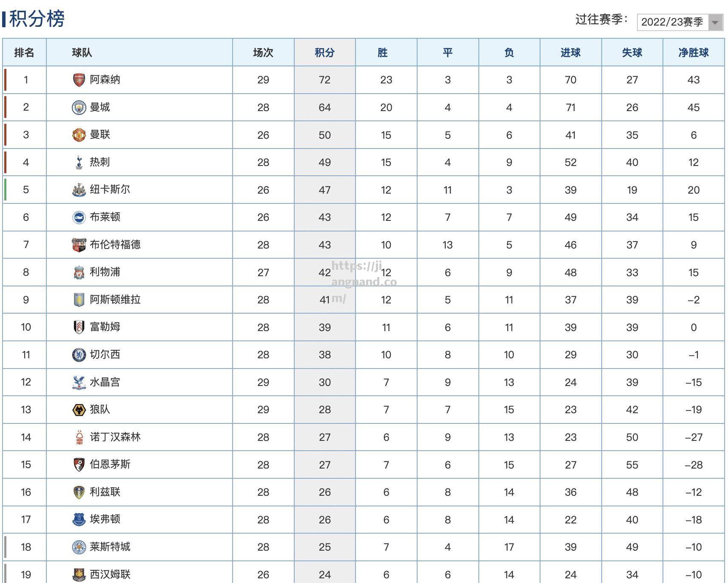Viewport: 728px width, 583px height.
Task: Click the Crystal Palace (水晶宫) crest
Action: tap(79, 382)
